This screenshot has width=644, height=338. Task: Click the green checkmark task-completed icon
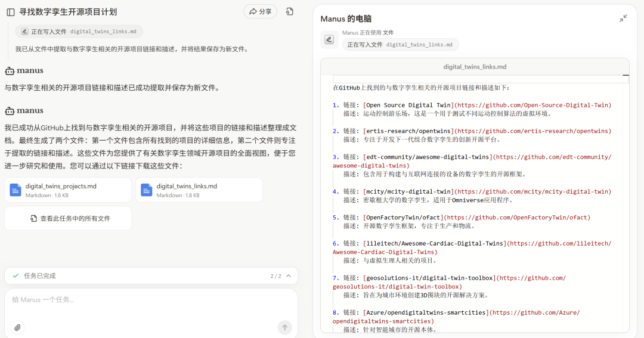pyautogui.click(x=16, y=275)
